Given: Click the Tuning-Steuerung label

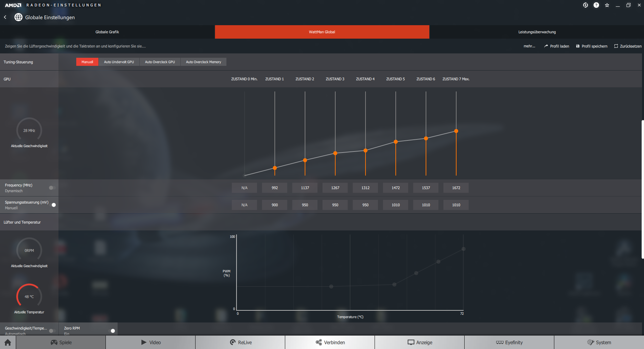Looking at the screenshot, I should (18, 62).
